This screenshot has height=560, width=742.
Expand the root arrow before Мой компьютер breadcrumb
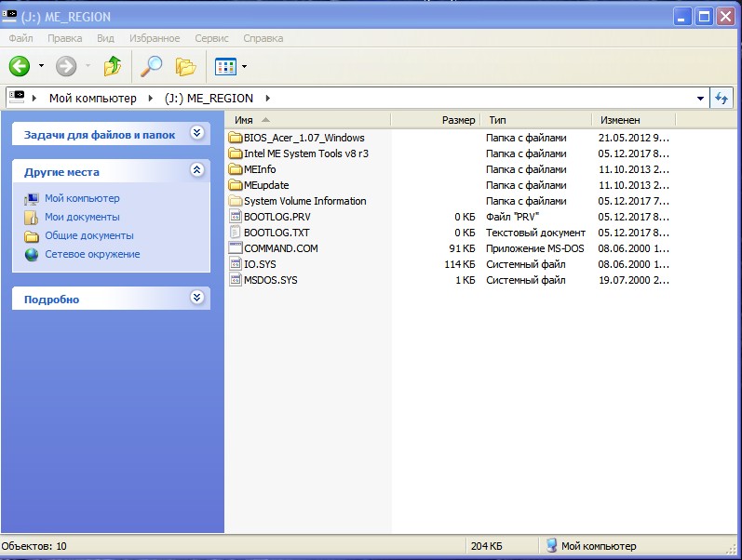(34, 99)
